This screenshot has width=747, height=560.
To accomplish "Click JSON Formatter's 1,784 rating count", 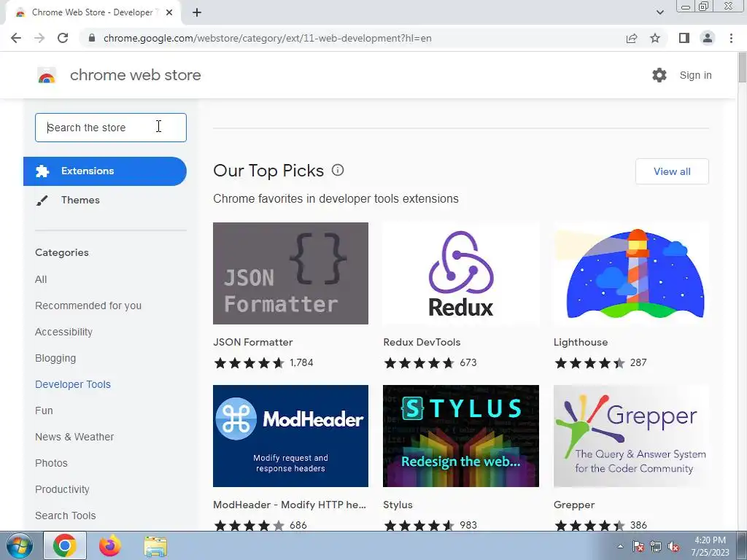I will click(301, 363).
